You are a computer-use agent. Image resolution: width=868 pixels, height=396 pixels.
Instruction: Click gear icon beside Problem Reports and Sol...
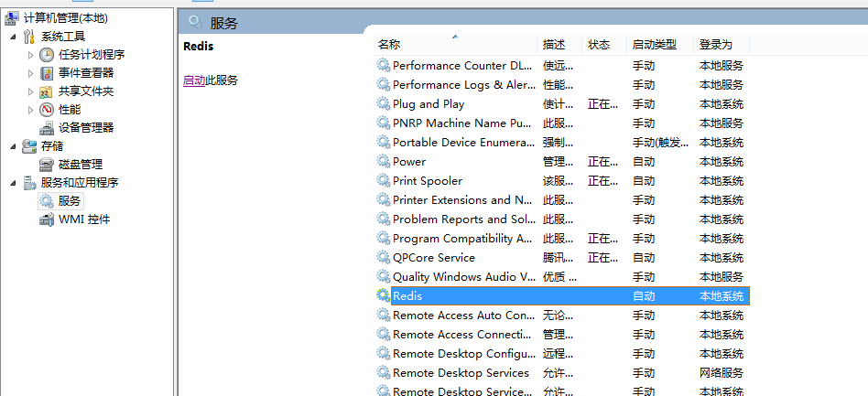[383, 219]
